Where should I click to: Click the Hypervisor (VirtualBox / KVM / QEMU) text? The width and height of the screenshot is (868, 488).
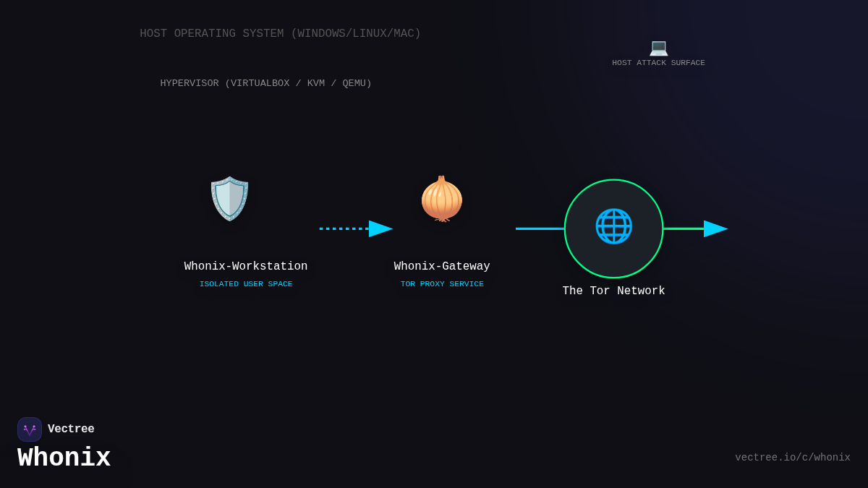coord(265,84)
